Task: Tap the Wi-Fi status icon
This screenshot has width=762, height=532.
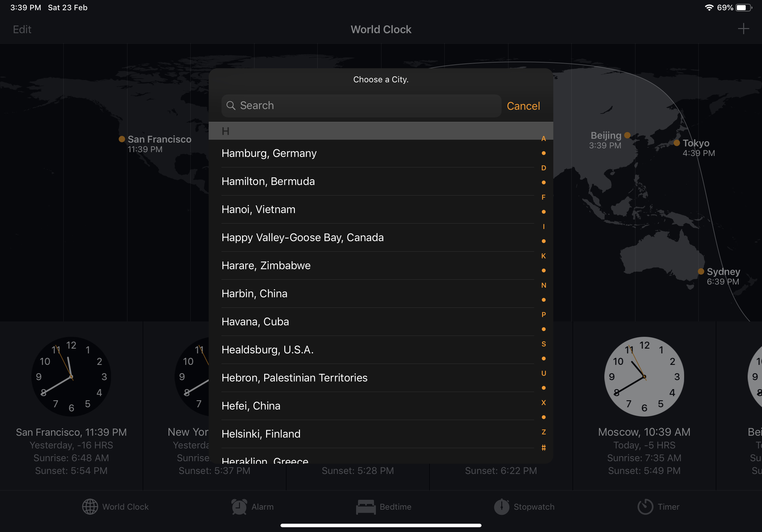Action: tap(709, 7)
